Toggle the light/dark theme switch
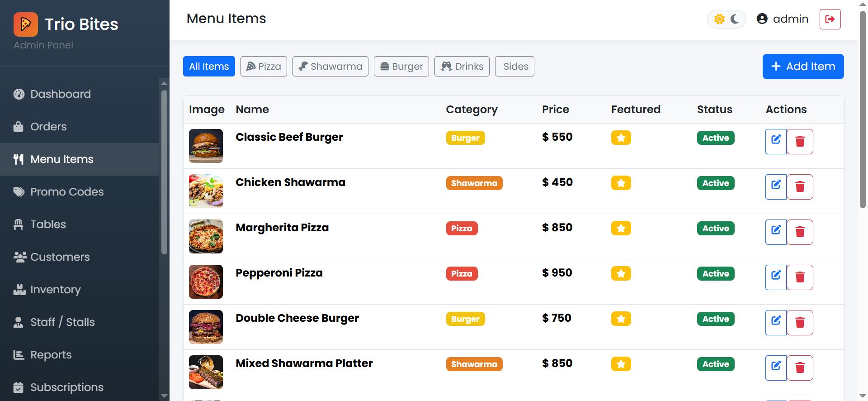Image resolution: width=868 pixels, height=401 pixels. click(726, 19)
